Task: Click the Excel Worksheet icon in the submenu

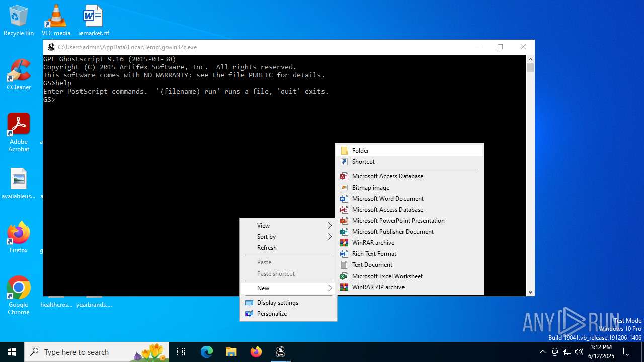Action: 344,276
